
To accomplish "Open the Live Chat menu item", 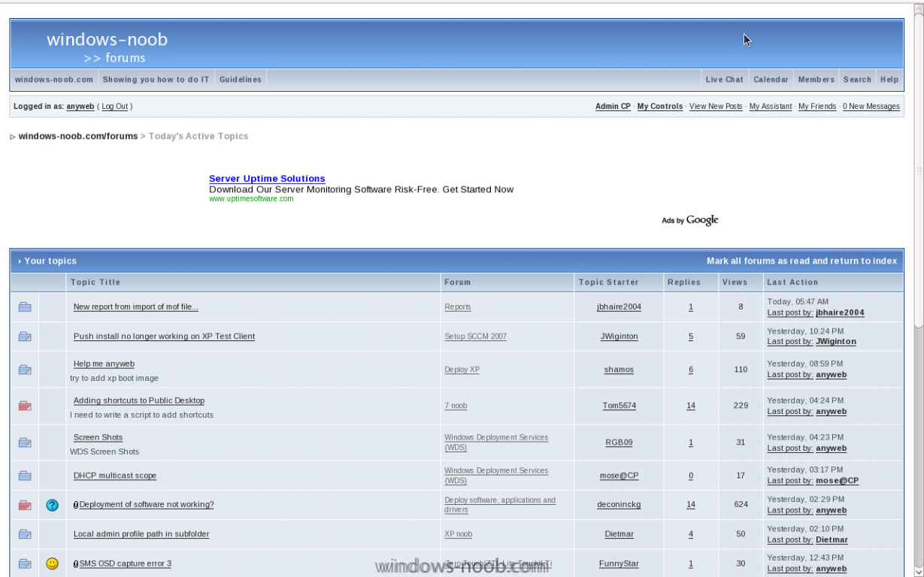I will [x=724, y=80].
